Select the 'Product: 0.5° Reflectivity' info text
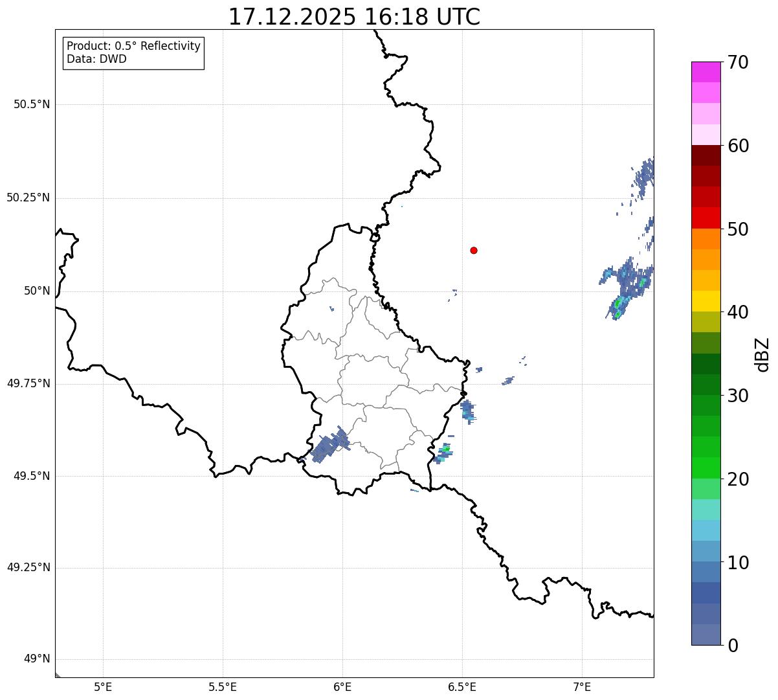 click(133, 46)
